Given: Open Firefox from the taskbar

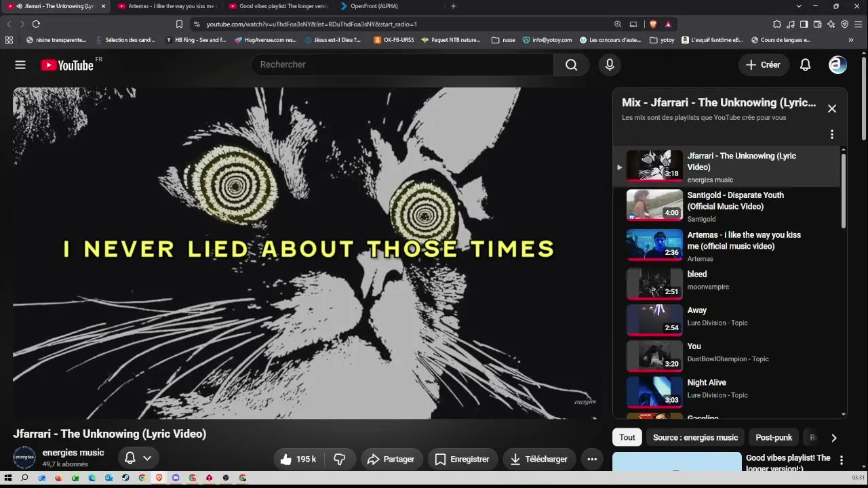Looking at the screenshot, I should coord(58,478).
